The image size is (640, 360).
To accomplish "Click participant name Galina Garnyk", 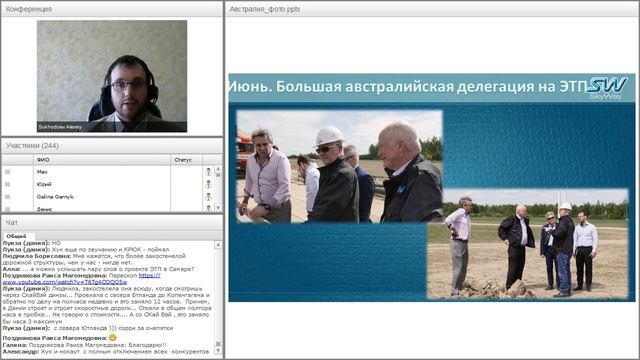I will (55, 197).
